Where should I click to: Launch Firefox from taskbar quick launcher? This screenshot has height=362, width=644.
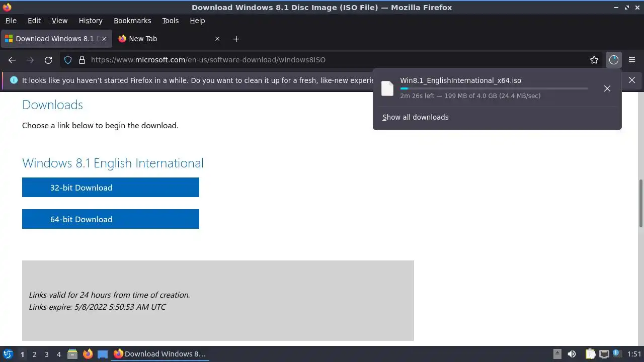click(88, 354)
